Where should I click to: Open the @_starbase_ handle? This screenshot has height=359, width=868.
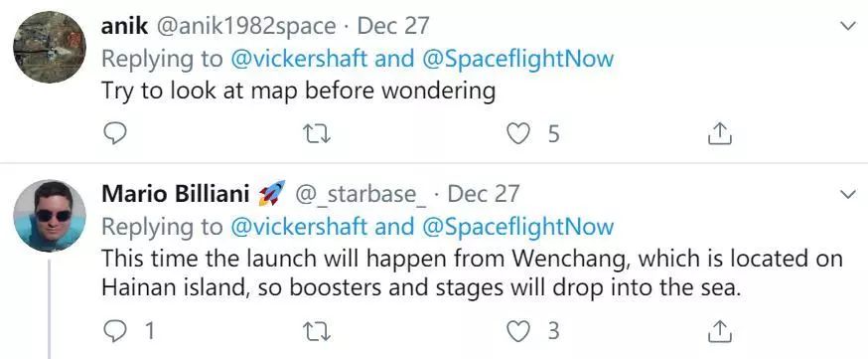point(361,195)
